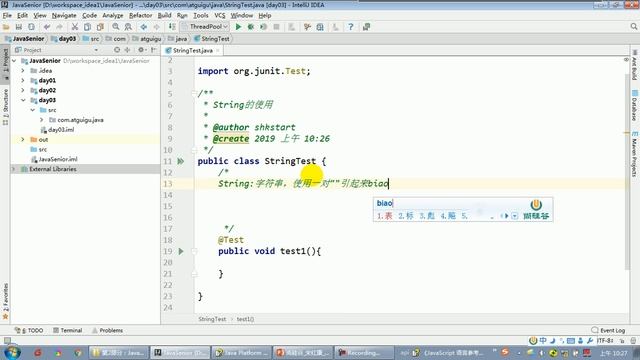Open the Problems tool window

pyautogui.click(x=107, y=330)
